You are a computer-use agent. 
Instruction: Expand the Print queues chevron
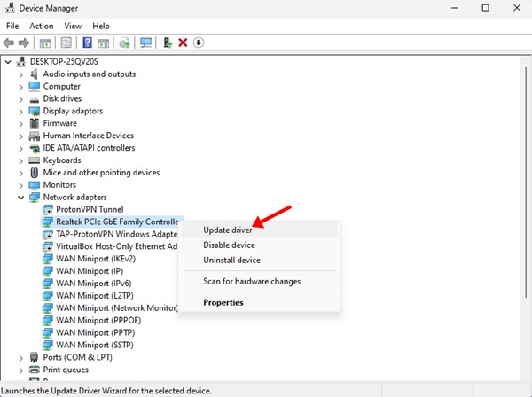[21, 370]
